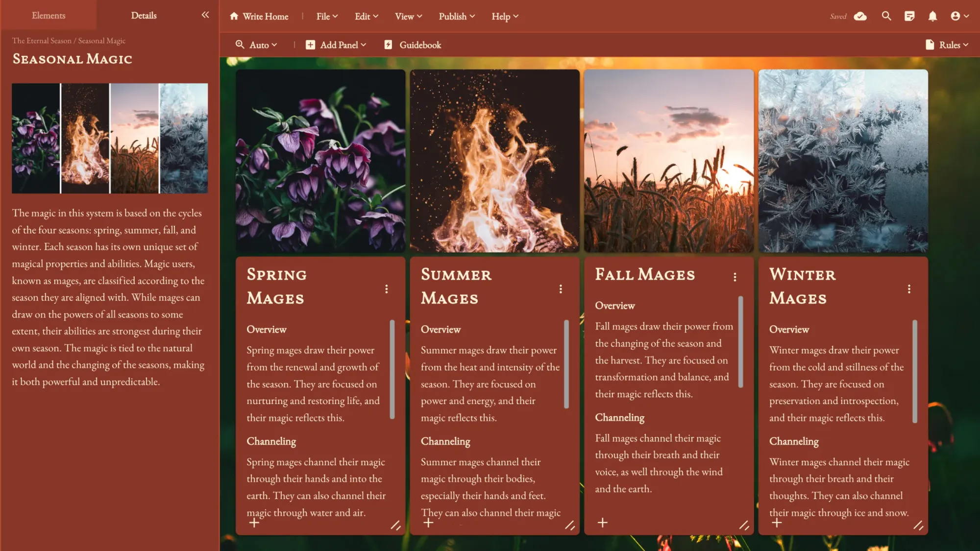
Task: Collapse the left sidebar
Action: 205,15
